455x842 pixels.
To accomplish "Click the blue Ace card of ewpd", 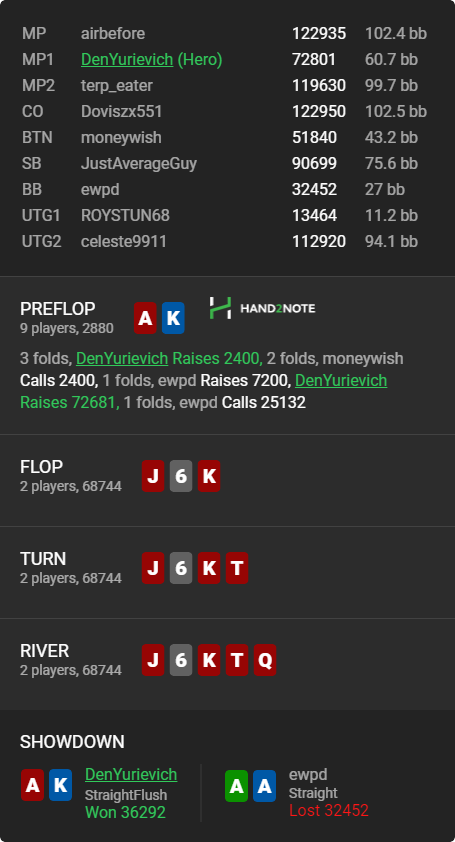I will tap(264, 786).
